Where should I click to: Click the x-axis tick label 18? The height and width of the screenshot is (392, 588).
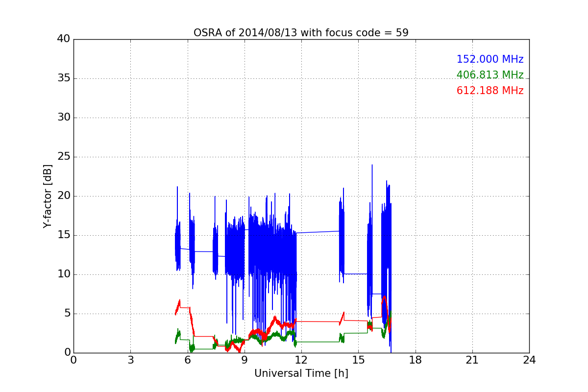point(416,360)
